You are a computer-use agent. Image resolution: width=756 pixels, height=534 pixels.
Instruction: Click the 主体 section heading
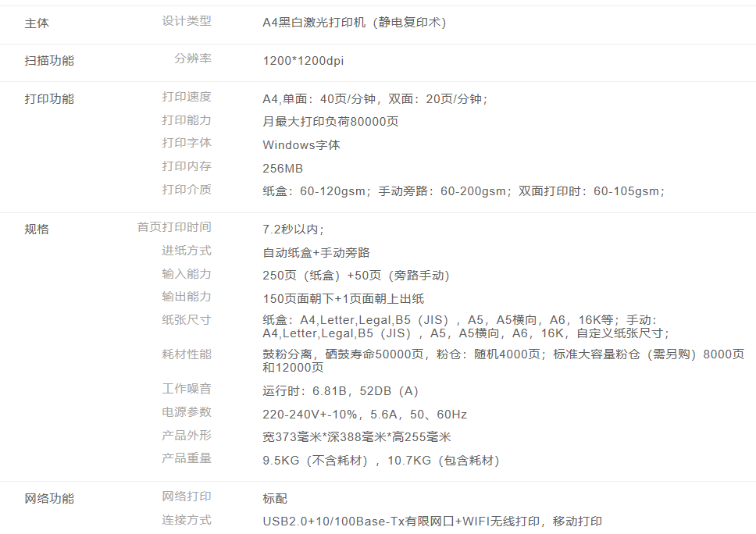tap(37, 23)
